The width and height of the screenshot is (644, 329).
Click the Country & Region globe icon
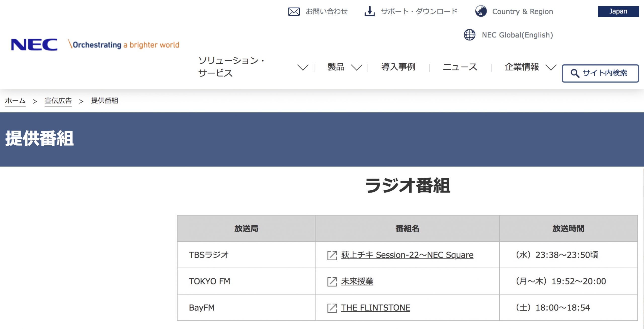(x=481, y=11)
